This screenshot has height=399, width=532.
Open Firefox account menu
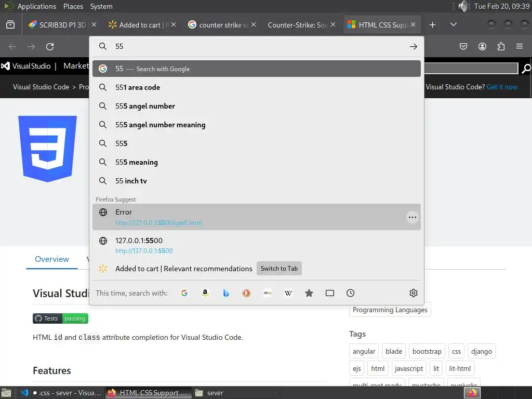pyautogui.click(x=482, y=46)
